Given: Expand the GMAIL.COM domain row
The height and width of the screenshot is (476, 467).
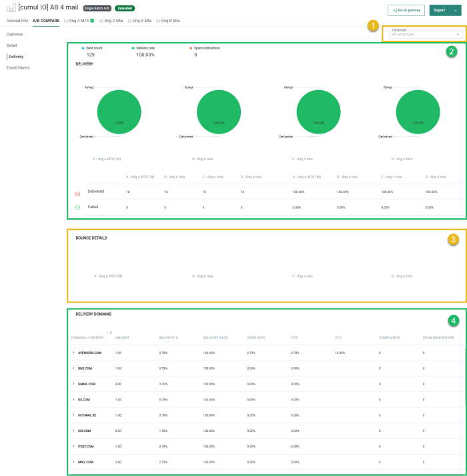Looking at the screenshot, I should [x=73, y=384].
